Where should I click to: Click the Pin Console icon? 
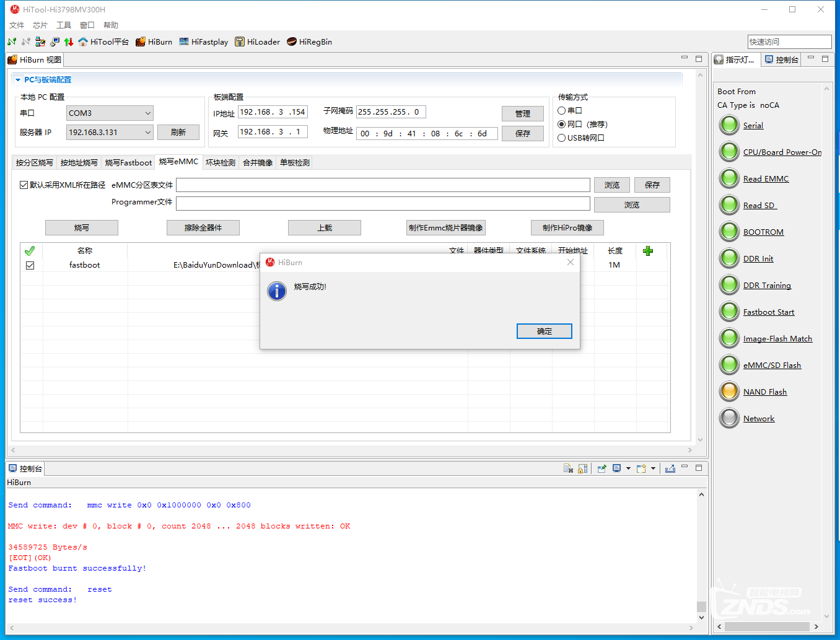(x=602, y=468)
